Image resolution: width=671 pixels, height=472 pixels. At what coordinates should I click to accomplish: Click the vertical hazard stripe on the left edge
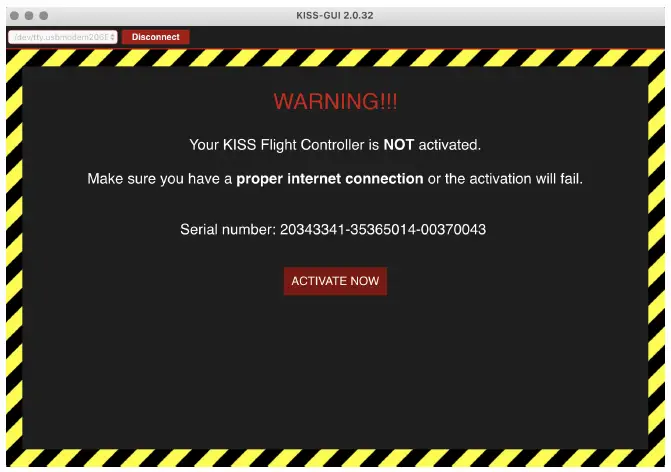tap(14, 258)
